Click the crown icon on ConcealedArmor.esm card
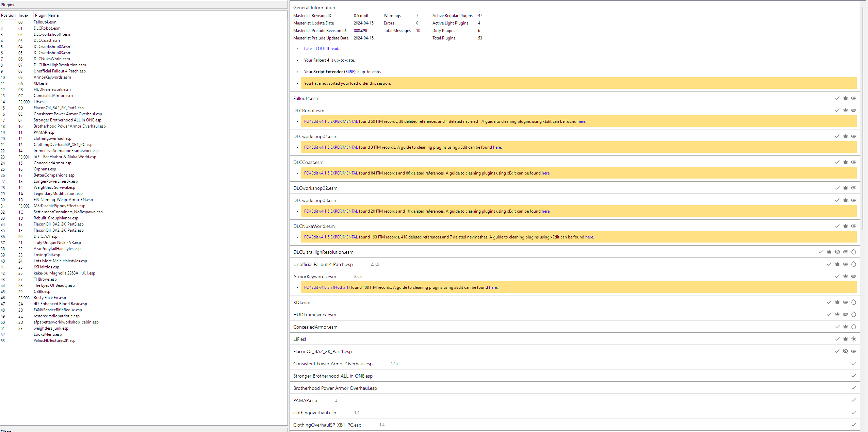The height and width of the screenshot is (432, 868). pos(846,327)
